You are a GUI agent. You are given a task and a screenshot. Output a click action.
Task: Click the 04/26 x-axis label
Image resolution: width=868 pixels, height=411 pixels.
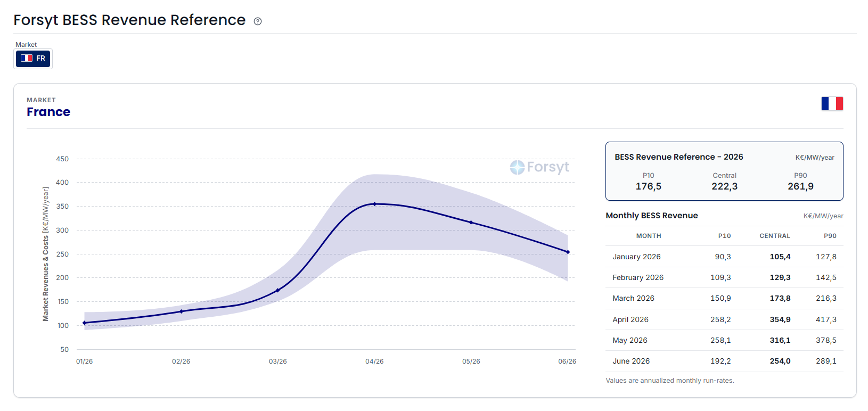(x=374, y=361)
